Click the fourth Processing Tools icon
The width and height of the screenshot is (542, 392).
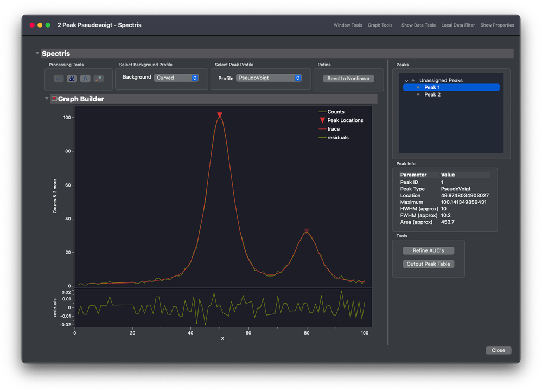click(98, 79)
